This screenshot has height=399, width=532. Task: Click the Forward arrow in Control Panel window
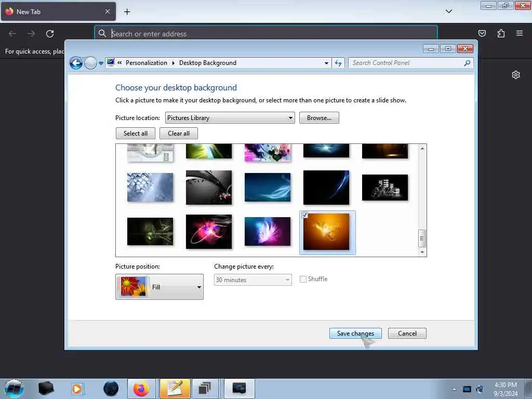point(90,63)
